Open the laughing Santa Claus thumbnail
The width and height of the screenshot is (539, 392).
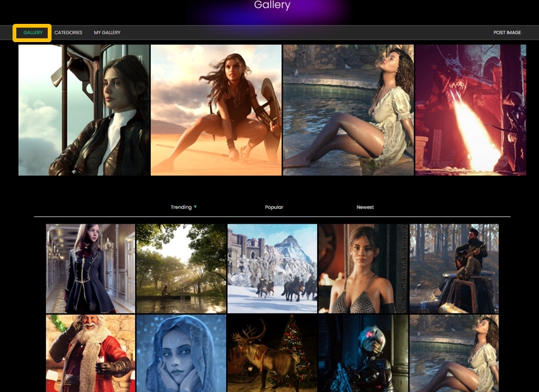pos(90,353)
